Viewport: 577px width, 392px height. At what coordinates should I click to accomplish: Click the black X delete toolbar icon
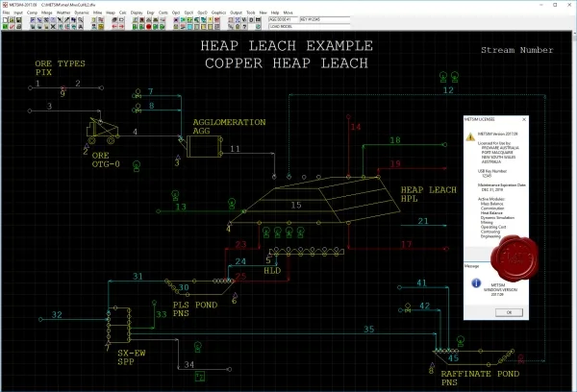(53, 27)
